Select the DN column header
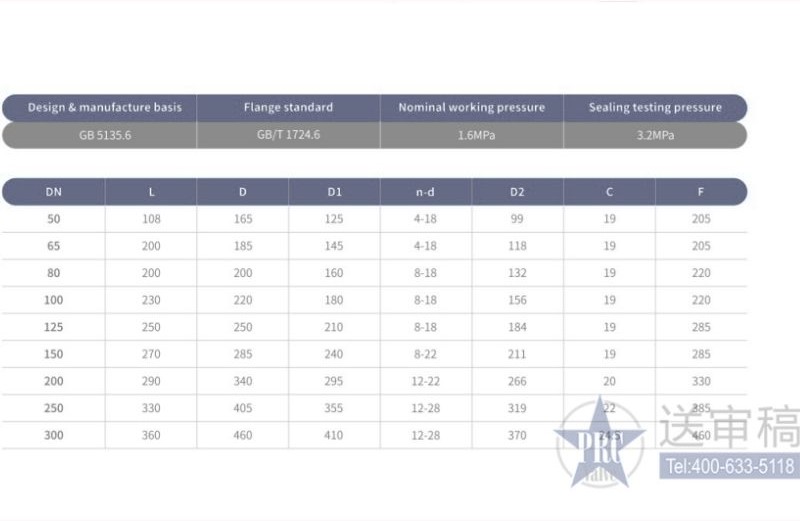Viewport: 800px width, 521px height. click(x=53, y=190)
